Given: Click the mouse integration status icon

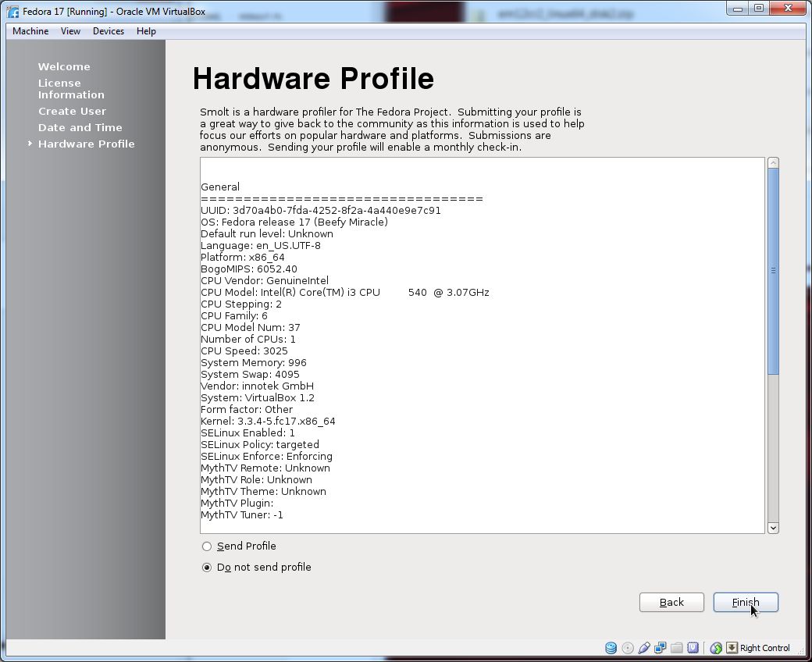Looking at the screenshot, I should pos(716,647).
